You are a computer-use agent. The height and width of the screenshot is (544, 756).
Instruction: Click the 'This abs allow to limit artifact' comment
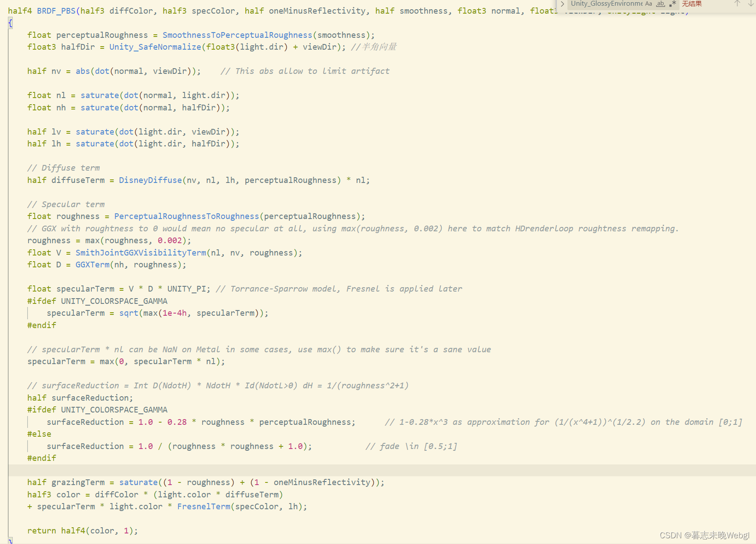pyautogui.click(x=305, y=71)
